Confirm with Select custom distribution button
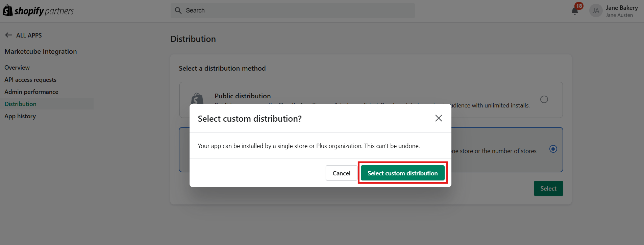644x245 pixels. [x=402, y=173]
